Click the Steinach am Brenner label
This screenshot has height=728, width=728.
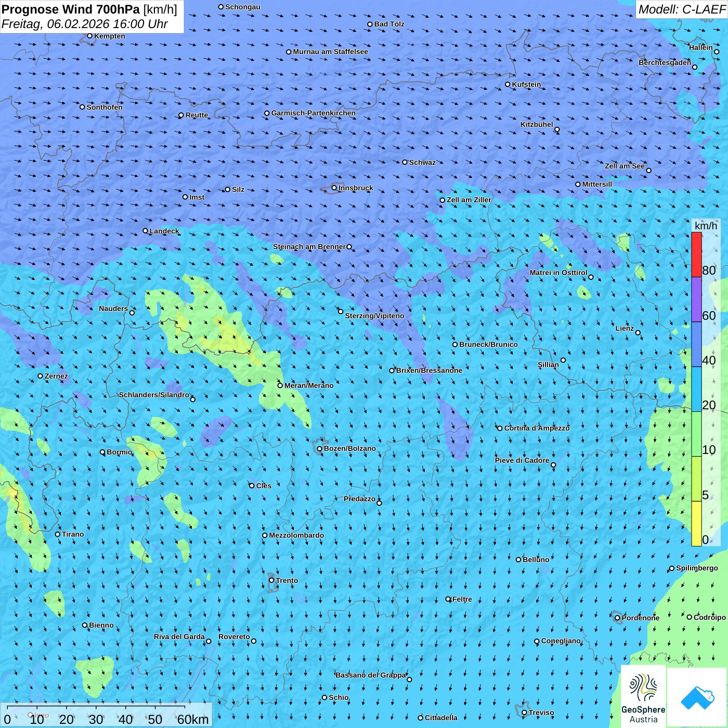click(x=309, y=246)
